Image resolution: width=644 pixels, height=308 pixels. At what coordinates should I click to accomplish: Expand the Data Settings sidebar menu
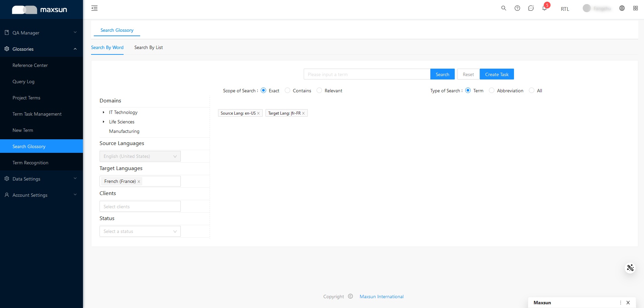(x=41, y=179)
